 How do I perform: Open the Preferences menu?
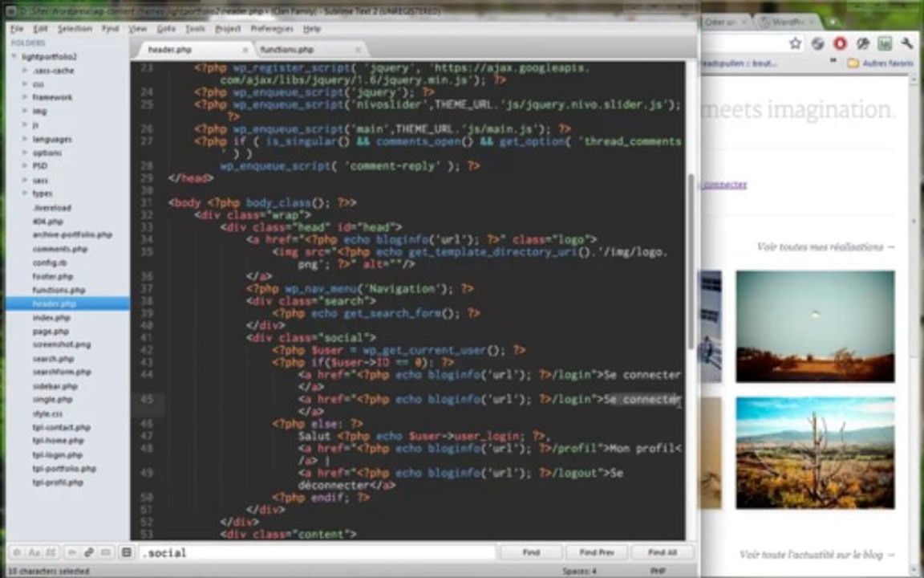[272, 28]
